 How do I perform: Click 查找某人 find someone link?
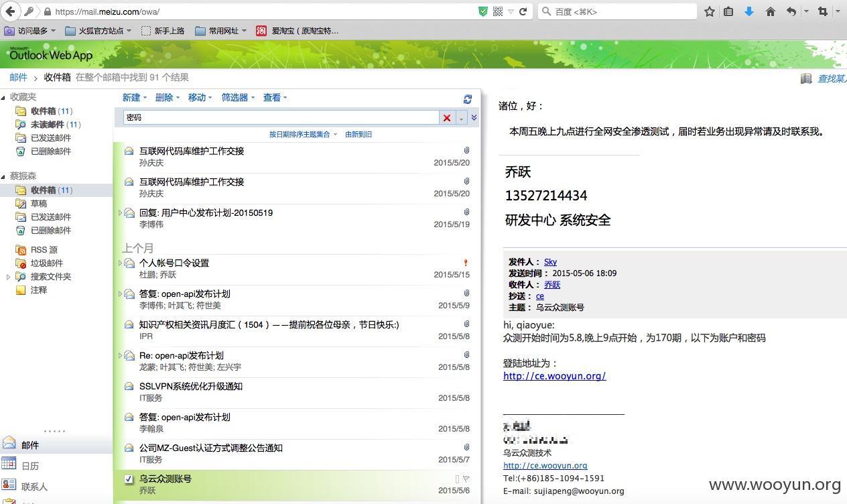pyautogui.click(x=832, y=78)
